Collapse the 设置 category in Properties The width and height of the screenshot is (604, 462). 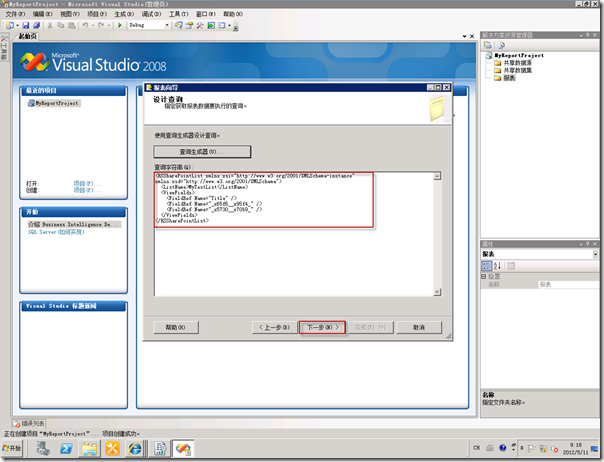[484, 277]
